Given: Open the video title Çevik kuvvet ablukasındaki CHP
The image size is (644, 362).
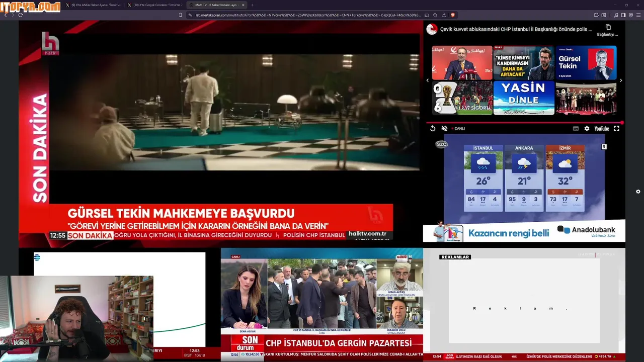Looking at the screenshot, I should pos(516,29).
